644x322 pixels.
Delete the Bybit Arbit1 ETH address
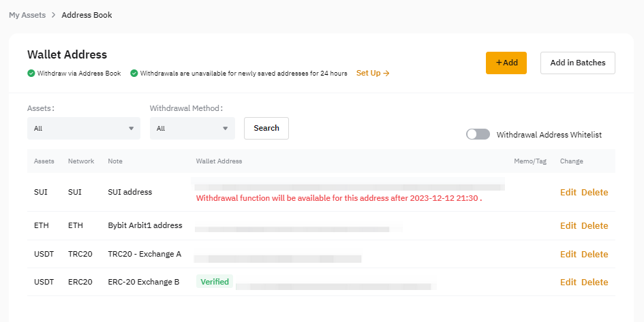pyautogui.click(x=594, y=226)
